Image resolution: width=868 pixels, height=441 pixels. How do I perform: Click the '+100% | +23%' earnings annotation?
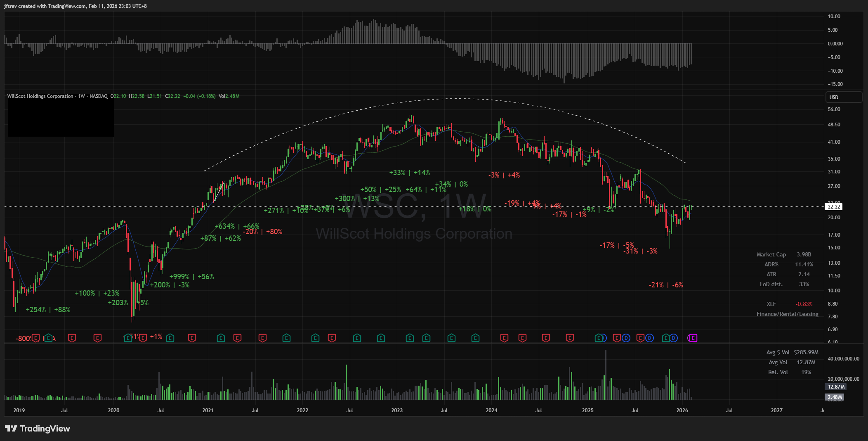(x=97, y=293)
